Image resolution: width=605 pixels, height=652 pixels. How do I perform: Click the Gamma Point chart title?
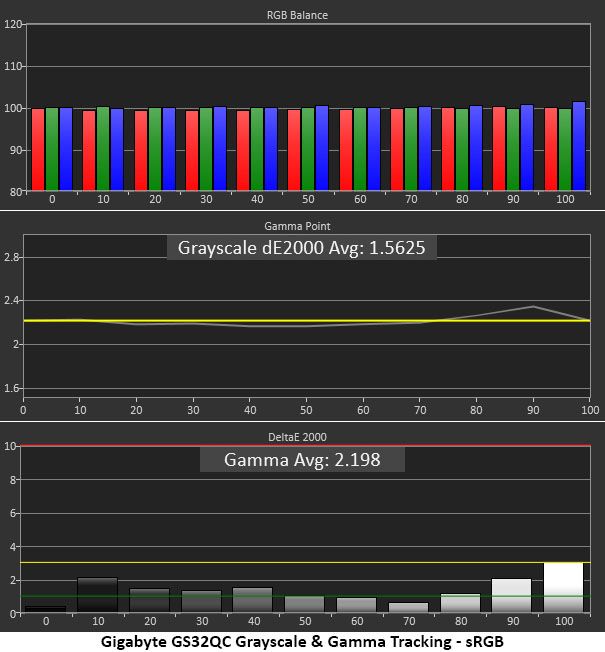click(x=297, y=226)
